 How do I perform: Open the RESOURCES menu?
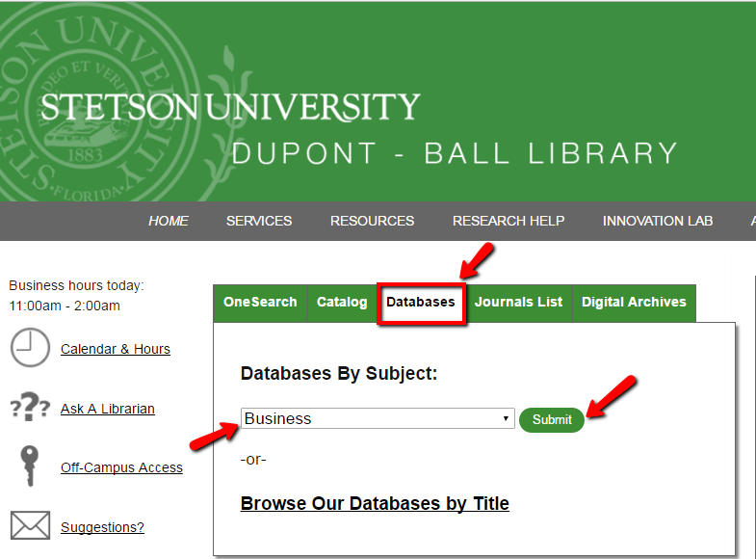click(x=372, y=221)
